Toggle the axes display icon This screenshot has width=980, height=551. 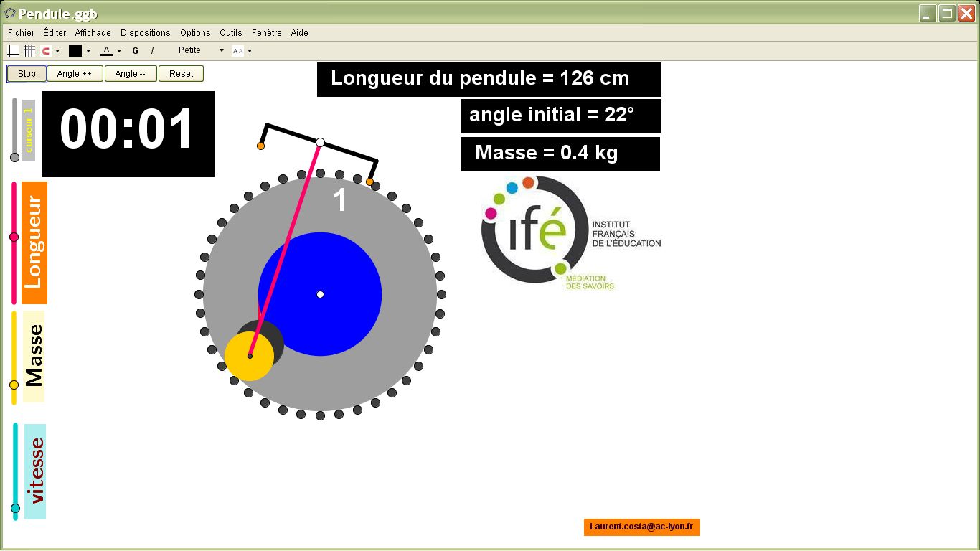click(13, 51)
